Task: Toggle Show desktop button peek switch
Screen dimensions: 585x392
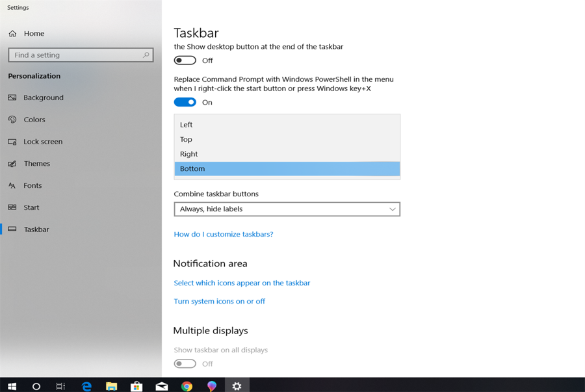Action: 185,60
